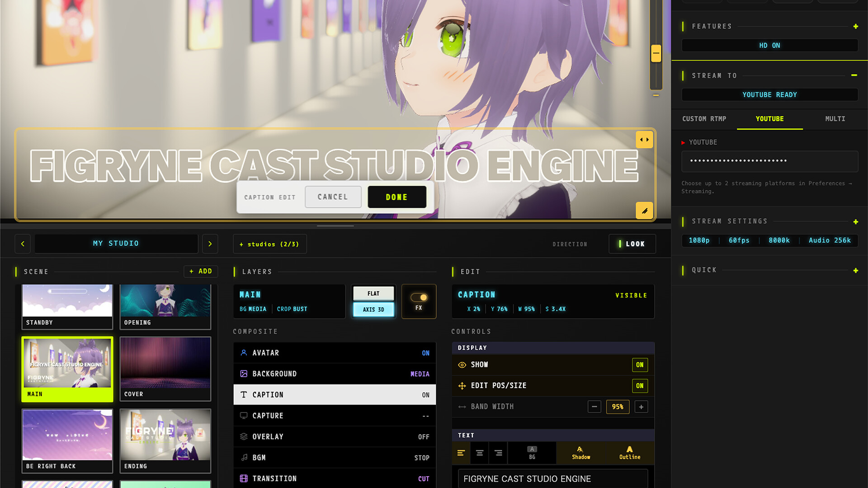Toggle HD ON feature
The height and width of the screenshot is (488, 868).
(769, 45)
